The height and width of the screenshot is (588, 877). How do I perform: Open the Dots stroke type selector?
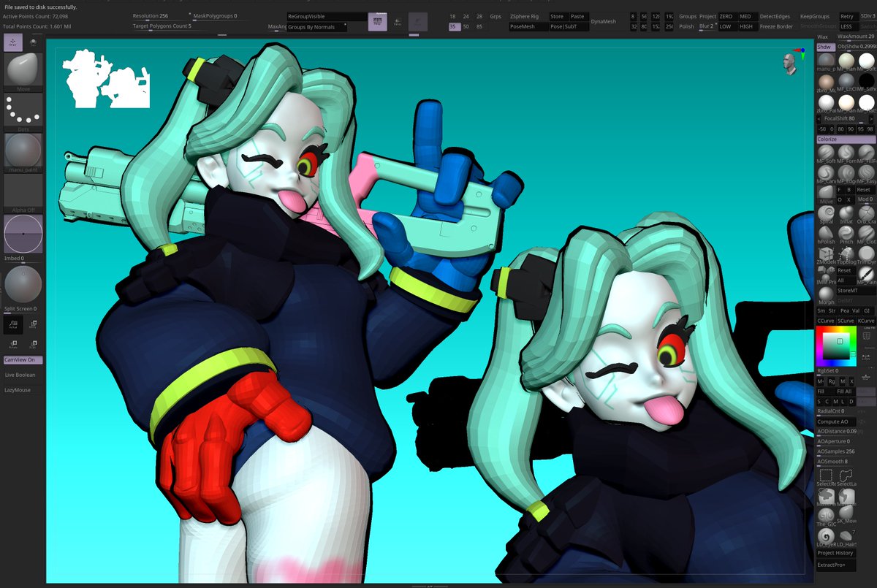[23, 112]
